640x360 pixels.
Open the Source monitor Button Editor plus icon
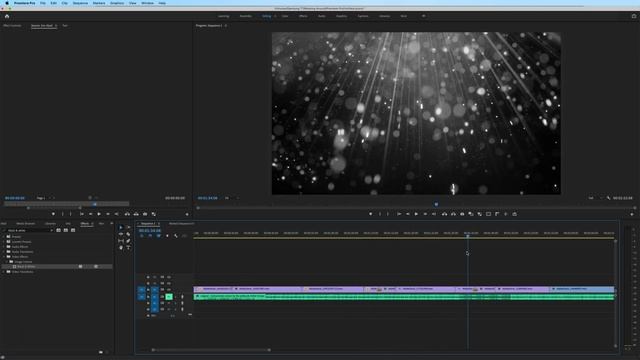[x=187, y=214]
